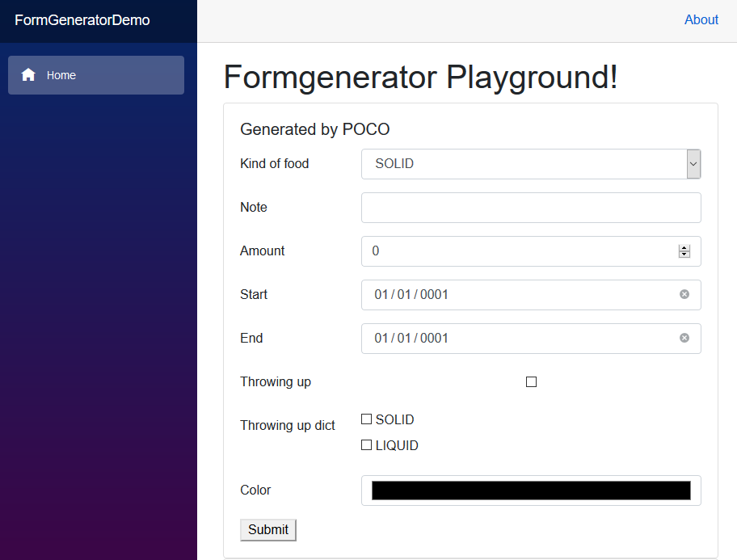Select the month segment of the Start date
Screen dimensions: 737x560
pyautogui.click(x=380, y=294)
